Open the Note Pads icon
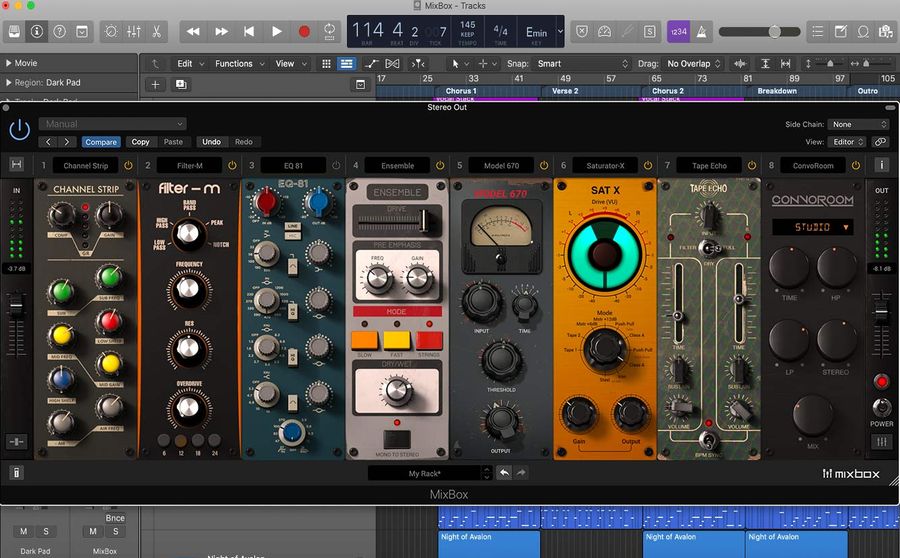The height and width of the screenshot is (558, 900). (840, 32)
